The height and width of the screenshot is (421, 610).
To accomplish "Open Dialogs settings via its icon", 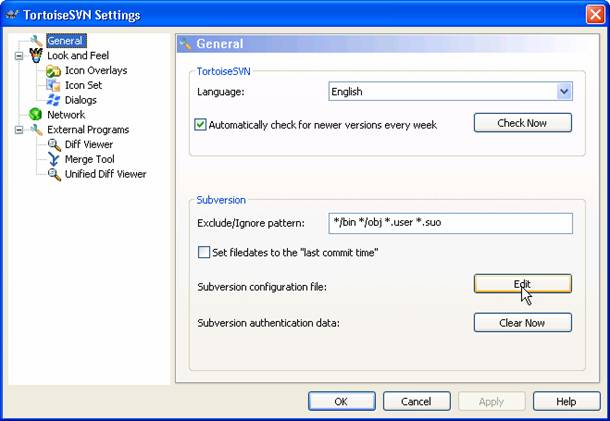I will 53,100.
